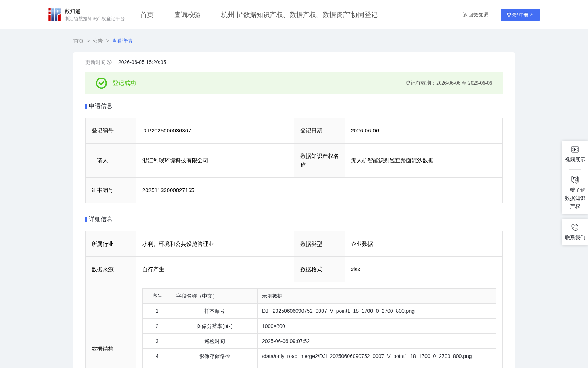
Task: Open 一键了解数据知识产权 sidebar icon
Action: (x=575, y=180)
